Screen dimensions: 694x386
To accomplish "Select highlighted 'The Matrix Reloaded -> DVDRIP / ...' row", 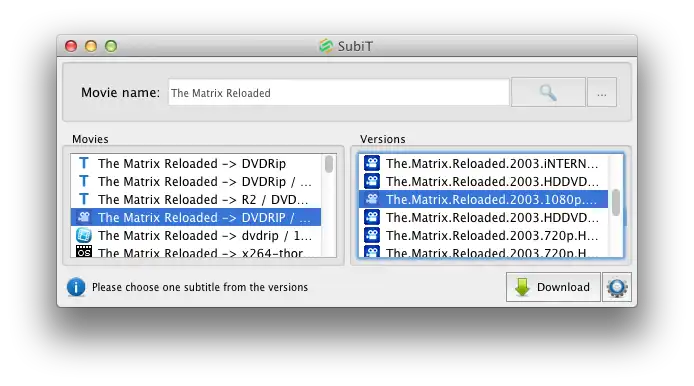I will [x=196, y=217].
